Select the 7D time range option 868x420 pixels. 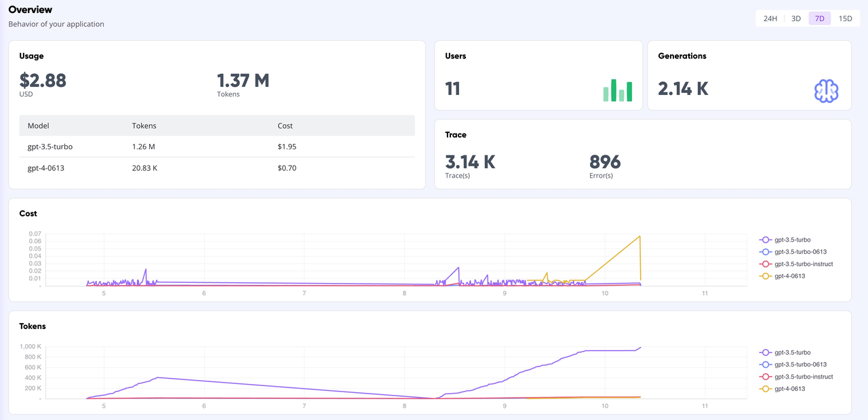[819, 18]
